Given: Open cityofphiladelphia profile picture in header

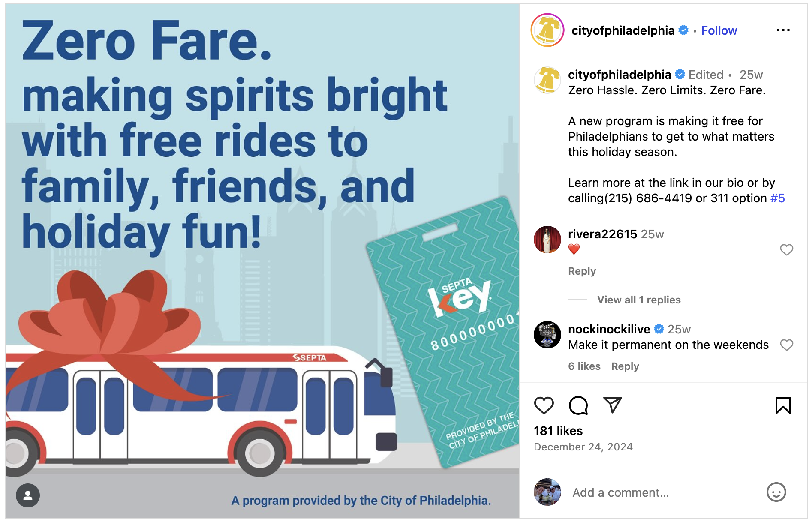Looking at the screenshot, I should click(x=547, y=30).
